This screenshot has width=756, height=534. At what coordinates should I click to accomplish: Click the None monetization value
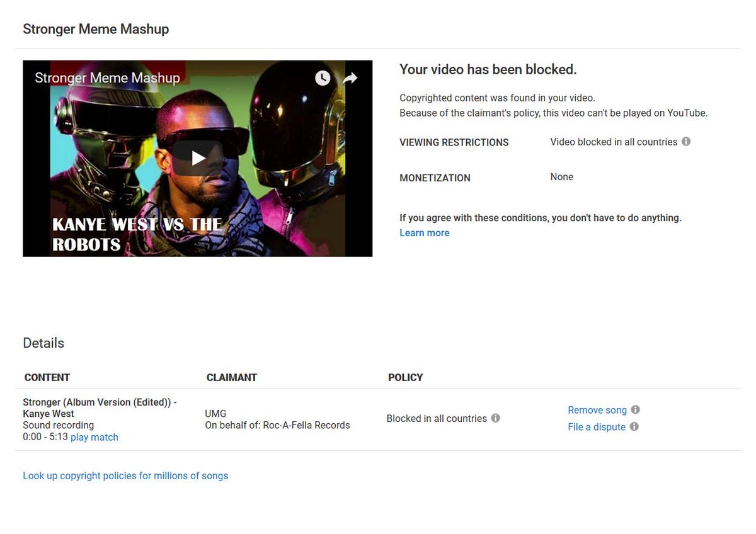[561, 177]
